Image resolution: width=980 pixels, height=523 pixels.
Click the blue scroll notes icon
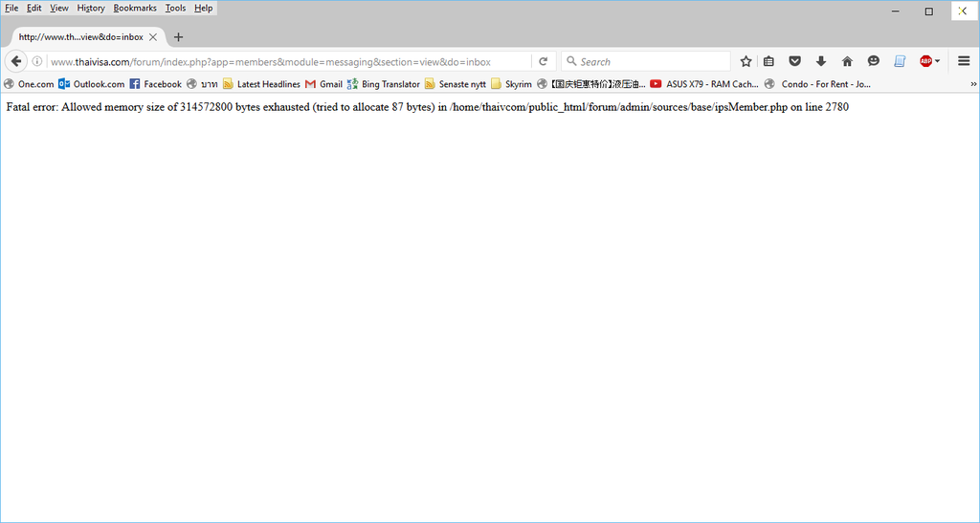coord(900,61)
